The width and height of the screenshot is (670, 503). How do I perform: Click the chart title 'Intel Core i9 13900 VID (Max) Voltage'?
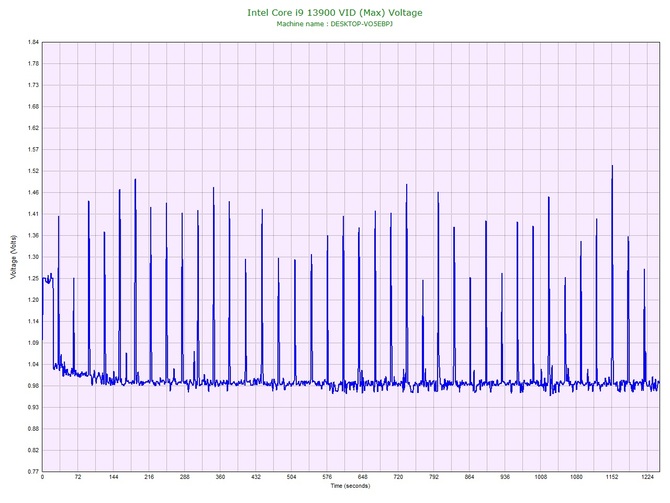(x=335, y=13)
